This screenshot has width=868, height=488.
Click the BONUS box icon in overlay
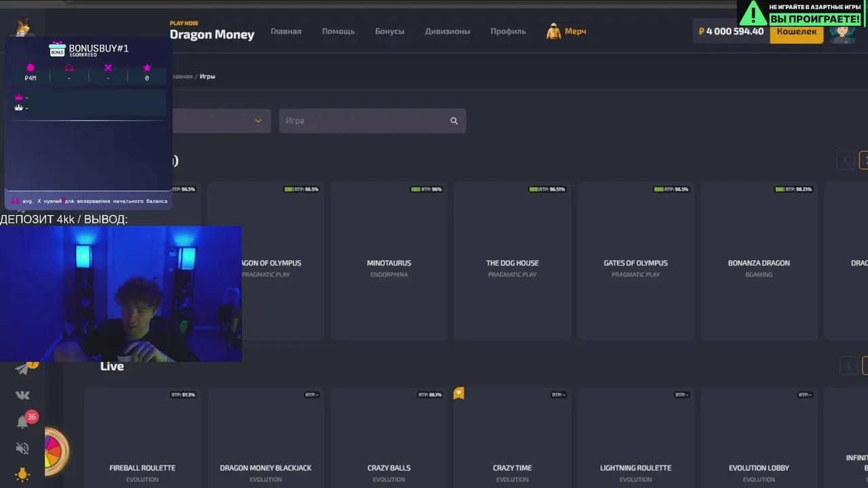(x=57, y=49)
